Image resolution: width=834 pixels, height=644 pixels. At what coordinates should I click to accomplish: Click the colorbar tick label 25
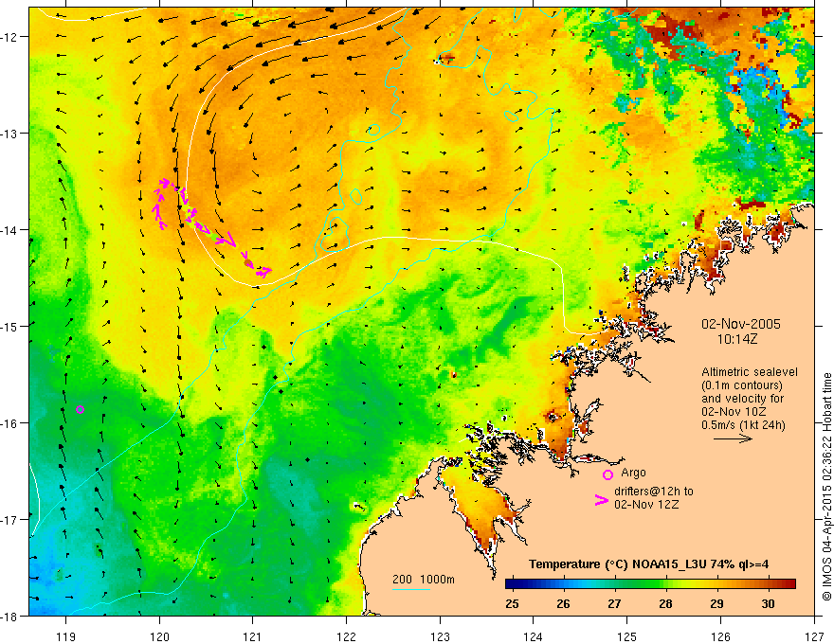(x=512, y=604)
